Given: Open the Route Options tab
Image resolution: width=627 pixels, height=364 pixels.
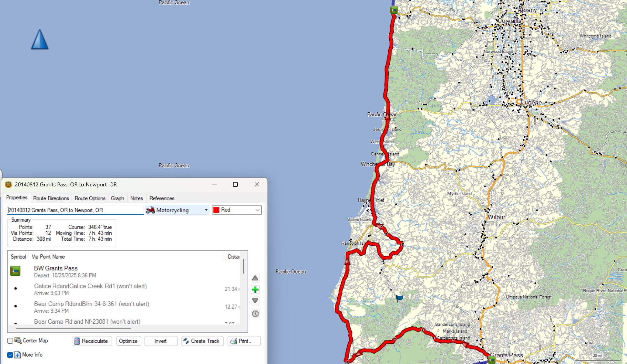Looking at the screenshot, I should click(x=90, y=198).
